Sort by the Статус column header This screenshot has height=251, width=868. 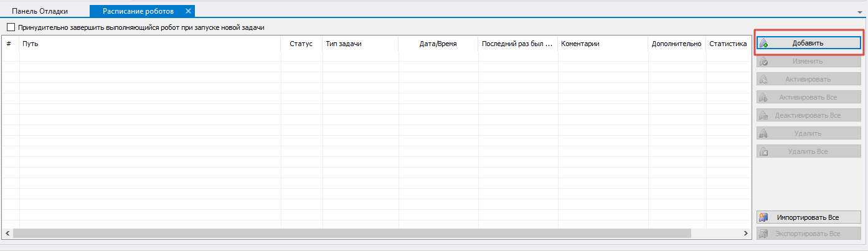tap(301, 44)
